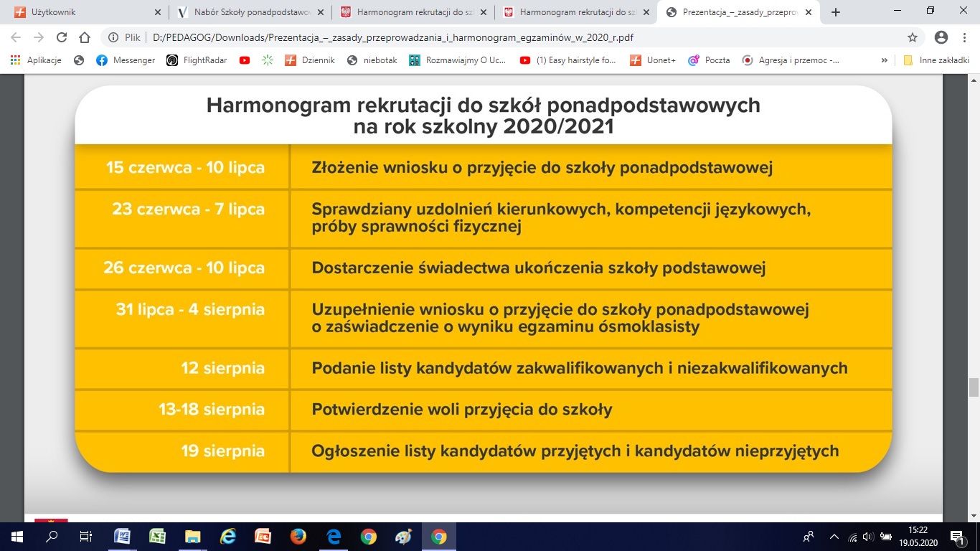Click the Sprawdziany uzdolnień kierunkowych text
The height and width of the screenshot is (551, 980).
pyautogui.click(x=562, y=218)
